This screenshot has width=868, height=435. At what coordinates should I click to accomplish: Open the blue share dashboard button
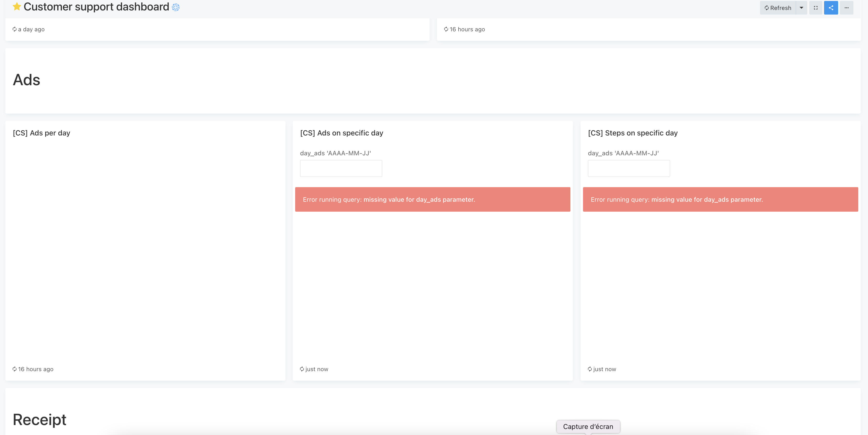point(831,8)
